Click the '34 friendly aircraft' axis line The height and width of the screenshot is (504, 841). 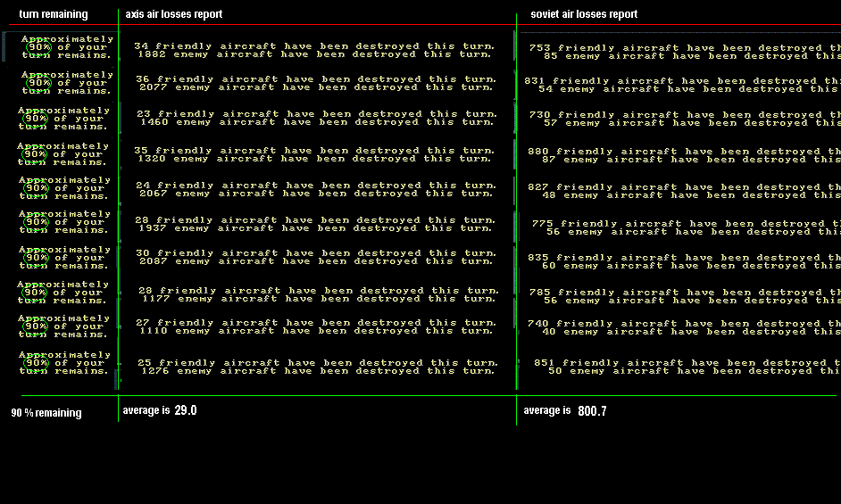pyautogui.click(x=314, y=46)
